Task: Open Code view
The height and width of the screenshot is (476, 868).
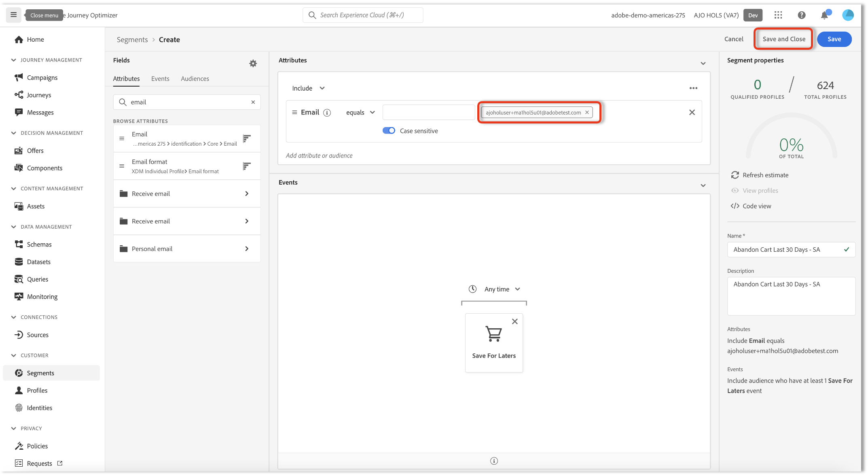Action: point(751,206)
